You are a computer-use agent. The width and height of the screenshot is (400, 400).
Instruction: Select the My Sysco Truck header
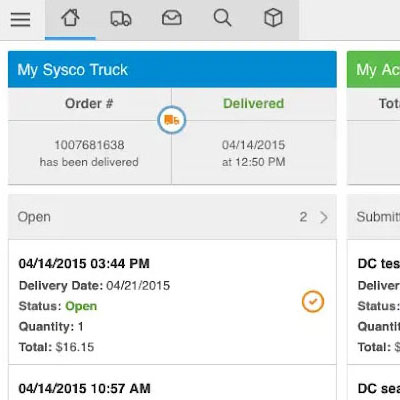(x=172, y=69)
